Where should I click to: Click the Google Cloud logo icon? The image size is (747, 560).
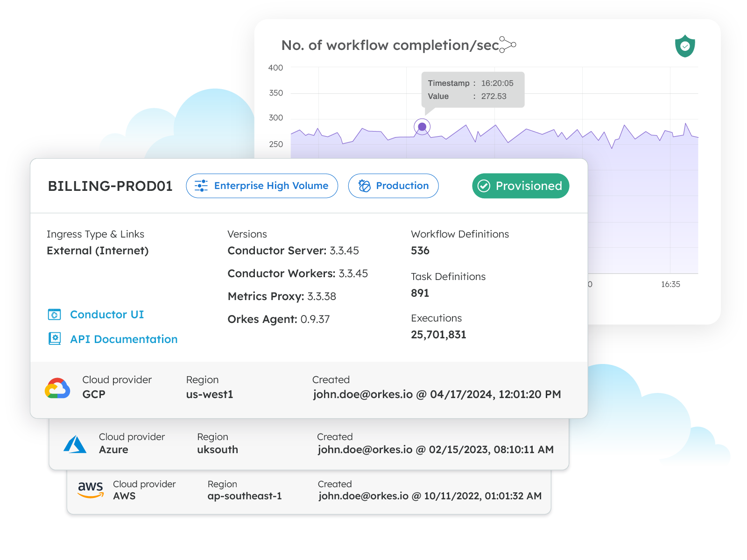click(57, 388)
